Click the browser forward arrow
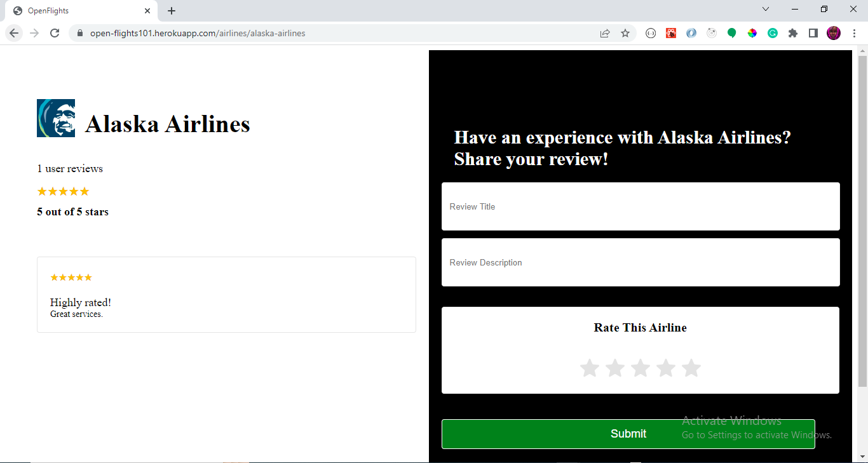This screenshot has width=868, height=463. click(34, 33)
